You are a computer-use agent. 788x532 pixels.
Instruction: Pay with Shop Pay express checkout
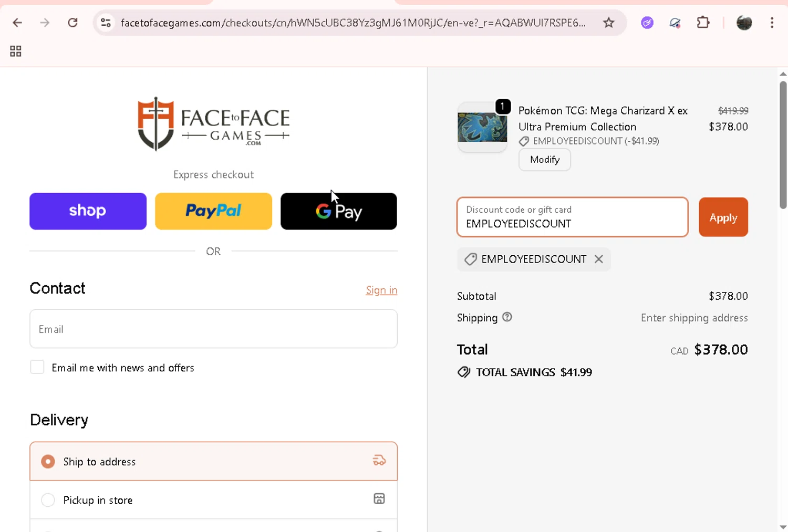[x=88, y=211]
